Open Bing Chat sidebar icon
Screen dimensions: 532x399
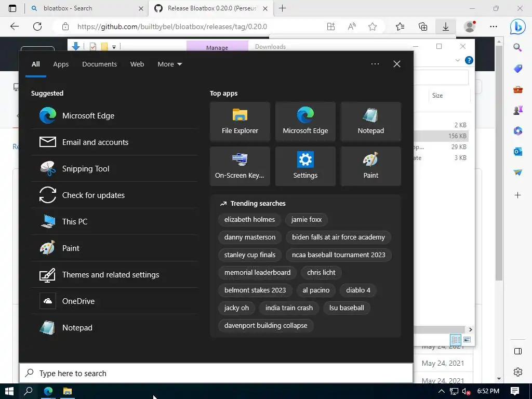pyautogui.click(x=518, y=26)
